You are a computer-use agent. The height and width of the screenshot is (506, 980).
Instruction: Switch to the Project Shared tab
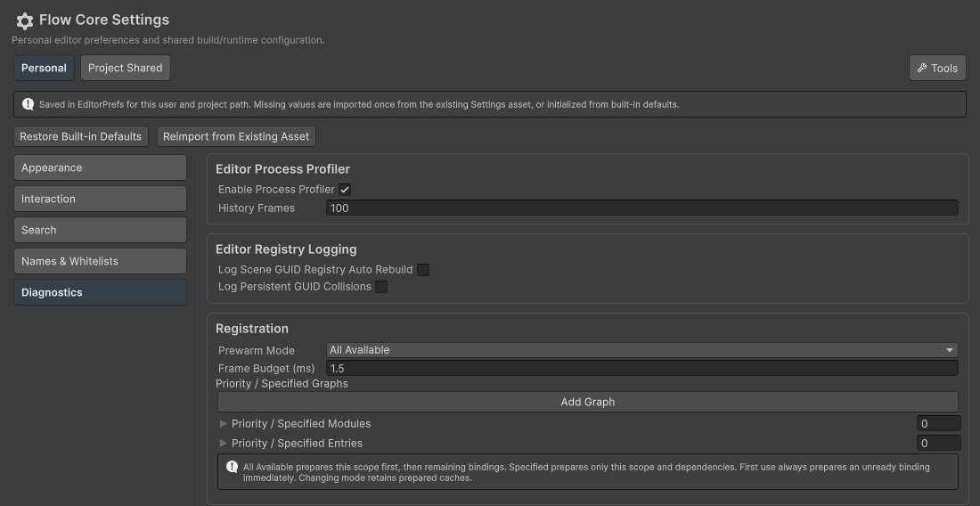tap(125, 68)
